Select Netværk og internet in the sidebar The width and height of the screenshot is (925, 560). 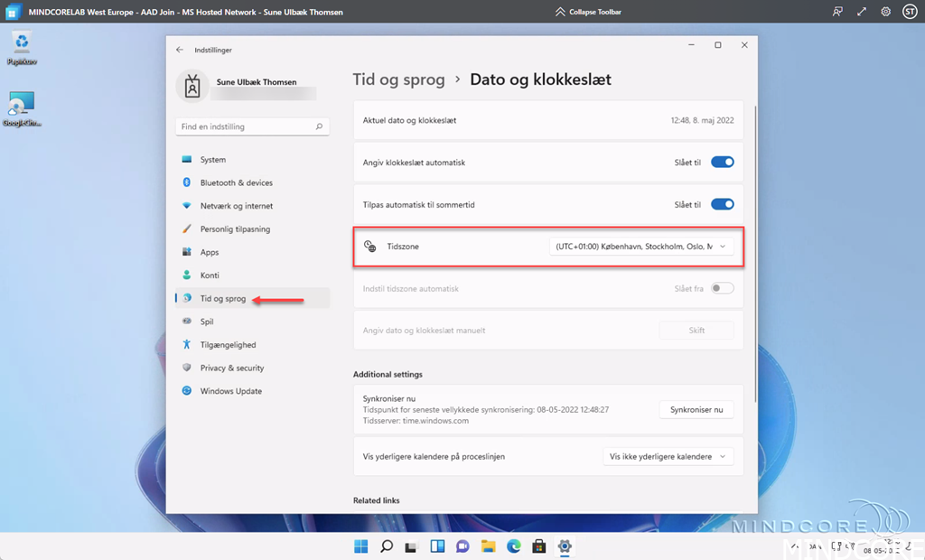pos(236,206)
